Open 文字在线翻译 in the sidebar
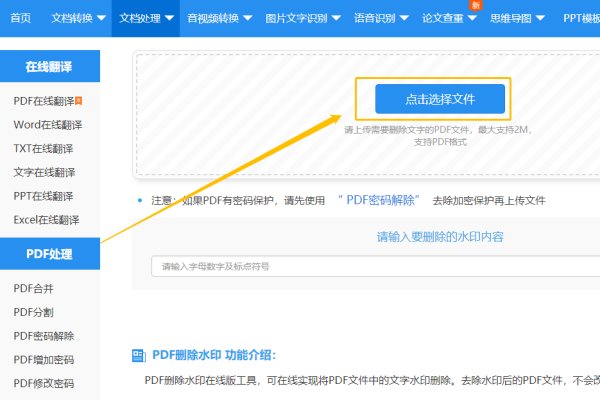This screenshot has height=400, width=600. point(44,172)
